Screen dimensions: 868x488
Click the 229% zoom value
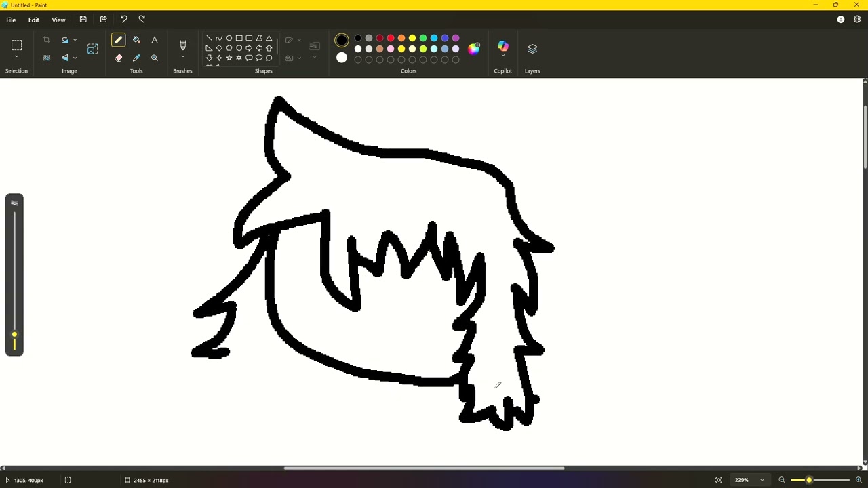[742, 480]
